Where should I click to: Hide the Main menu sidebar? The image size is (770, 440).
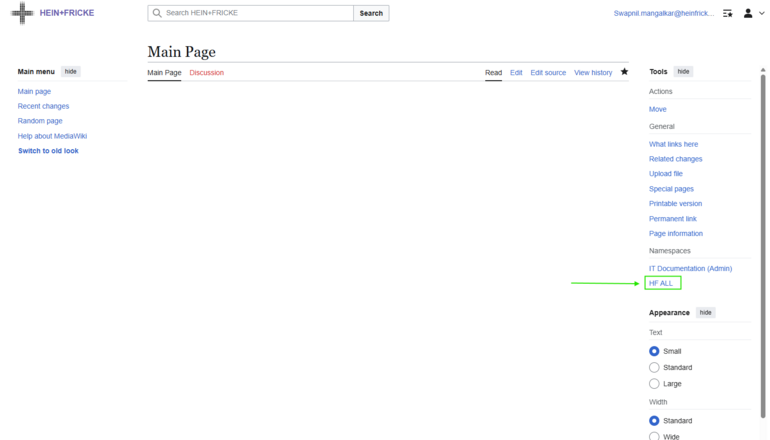[71, 72]
